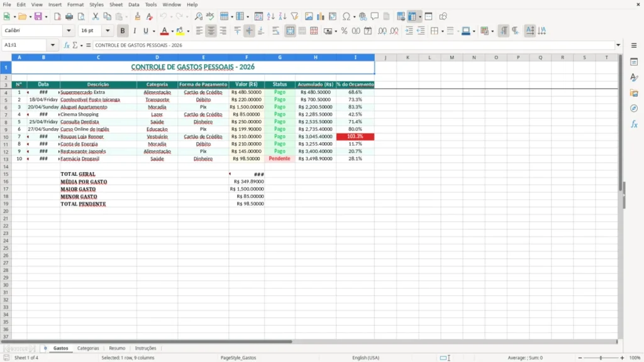This screenshot has width=644, height=362.
Task: Click the formula input line
Action: point(353,45)
